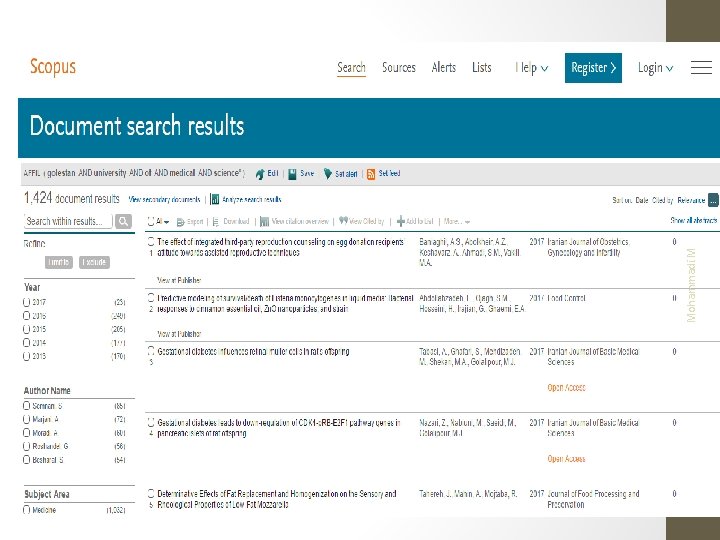720x540 pixels.
Task: Click the Set alert bell icon
Action: 327,174
